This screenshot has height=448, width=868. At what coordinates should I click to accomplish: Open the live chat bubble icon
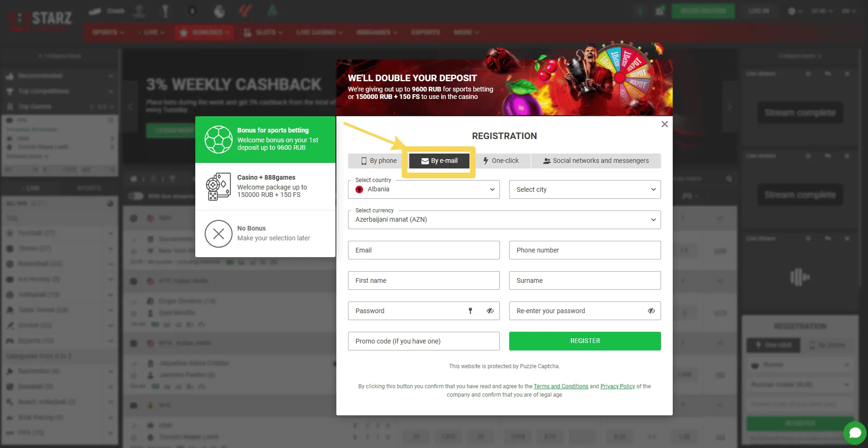coord(855,433)
